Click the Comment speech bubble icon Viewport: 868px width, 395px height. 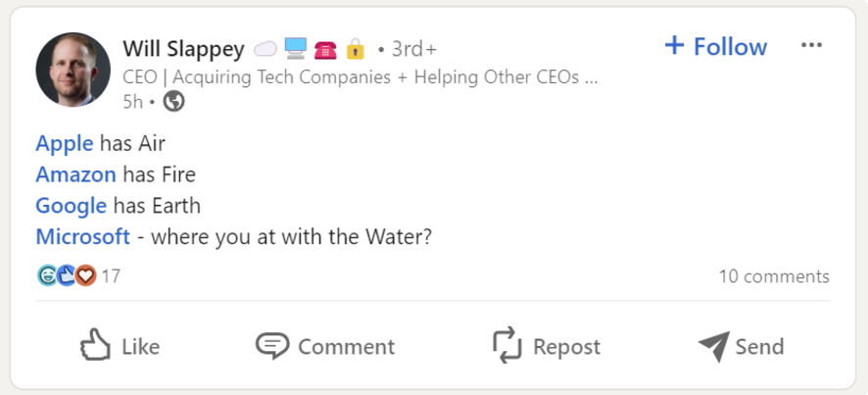pyautogui.click(x=272, y=345)
